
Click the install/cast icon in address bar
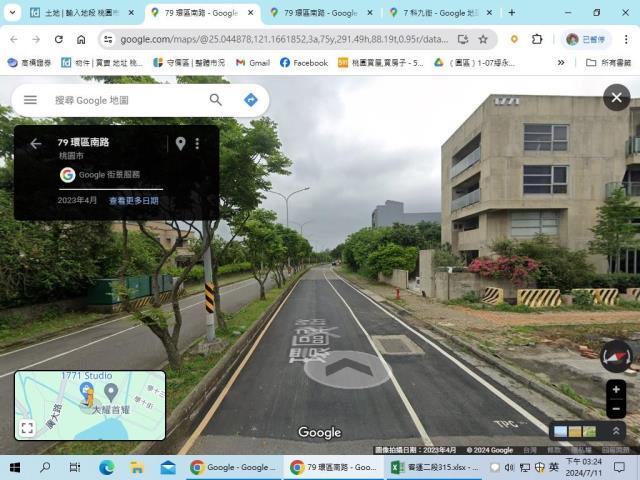(462, 39)
